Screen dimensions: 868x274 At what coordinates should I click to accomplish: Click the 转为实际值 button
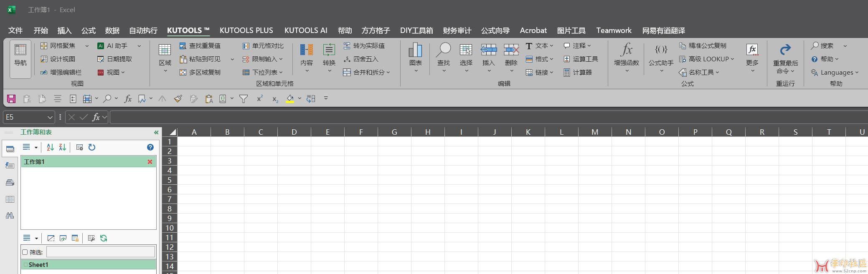(x=364, y=46)
